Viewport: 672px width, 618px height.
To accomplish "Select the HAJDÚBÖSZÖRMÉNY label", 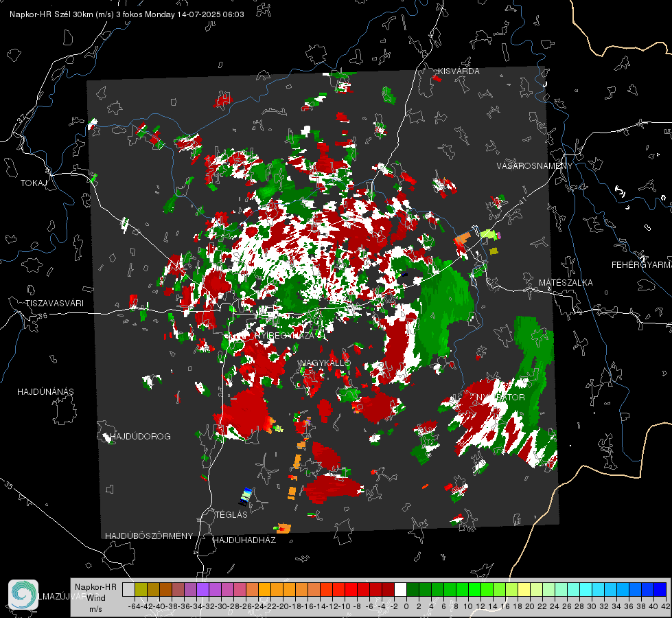I will coord(149,536).
